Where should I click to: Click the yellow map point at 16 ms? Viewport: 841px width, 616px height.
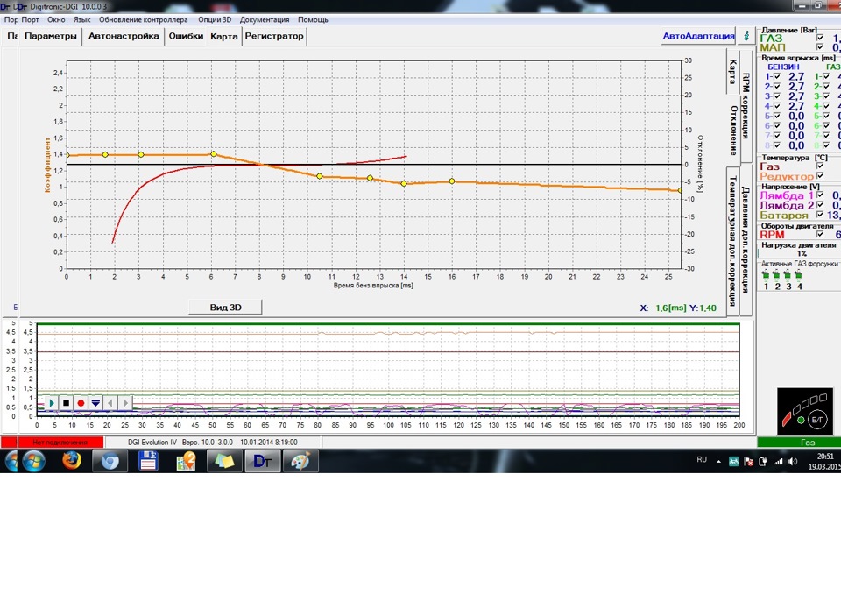pos(452,181)
